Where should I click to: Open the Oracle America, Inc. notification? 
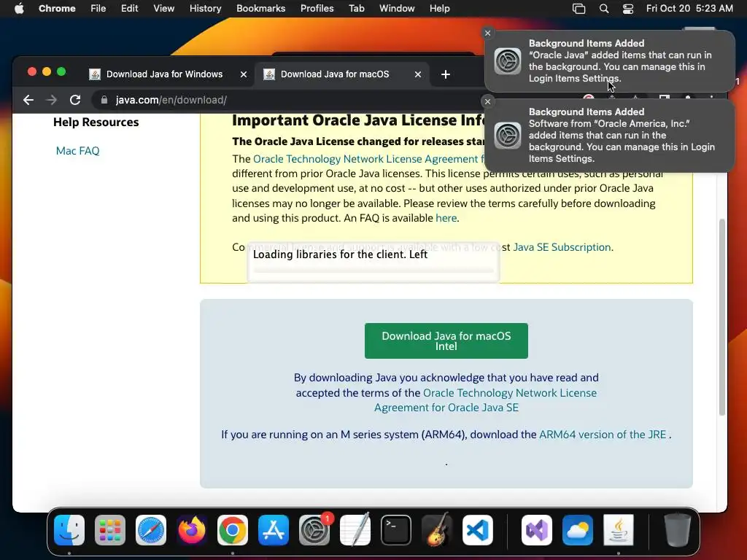[610, 135]
